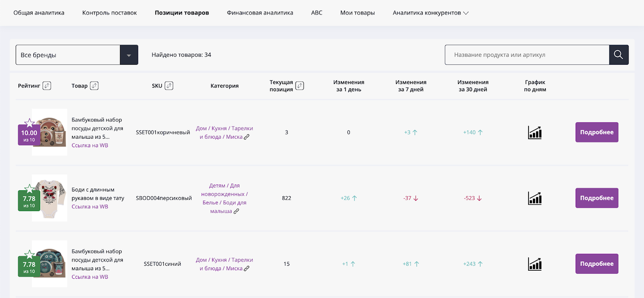Click the product name or article search field
Screen dimensions: 644x298
tap(526, 55)
